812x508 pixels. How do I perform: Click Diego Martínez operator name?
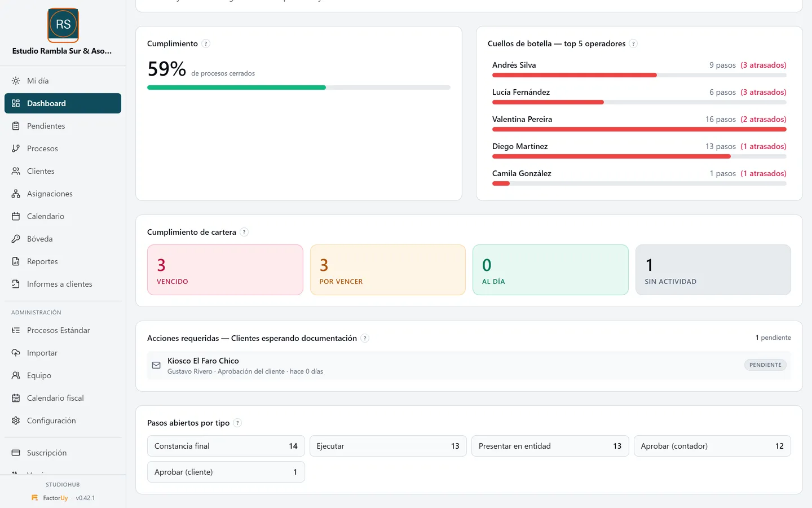(x=520, y=146)
